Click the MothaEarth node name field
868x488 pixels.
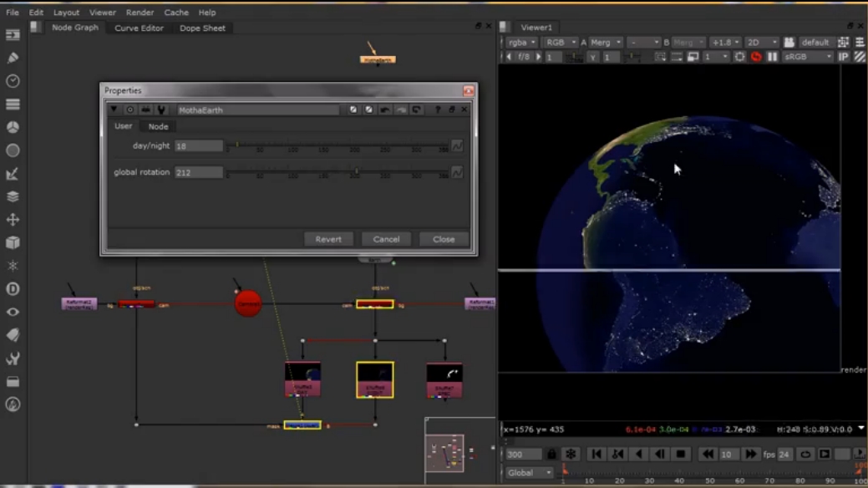click(x=258, y=109)
